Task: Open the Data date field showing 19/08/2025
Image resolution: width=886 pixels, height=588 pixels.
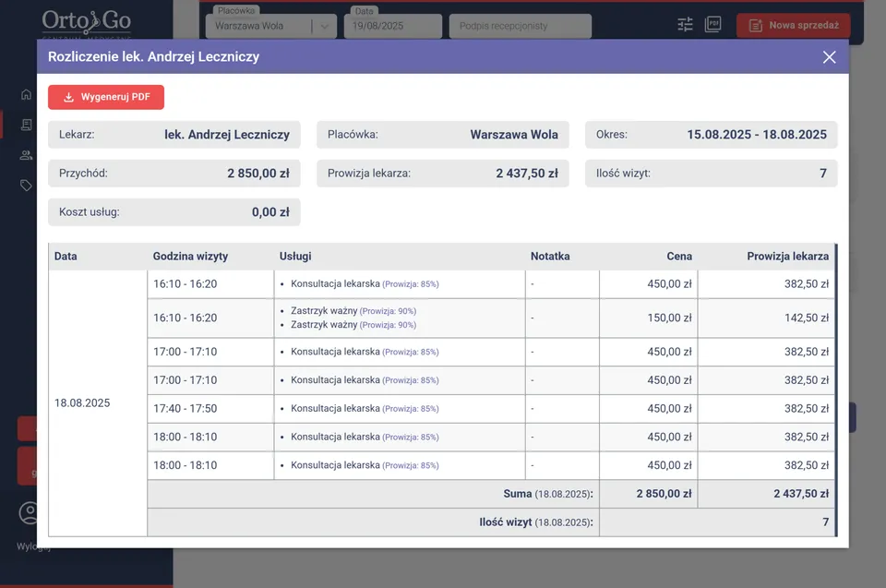Action: [x=394, y=27]
